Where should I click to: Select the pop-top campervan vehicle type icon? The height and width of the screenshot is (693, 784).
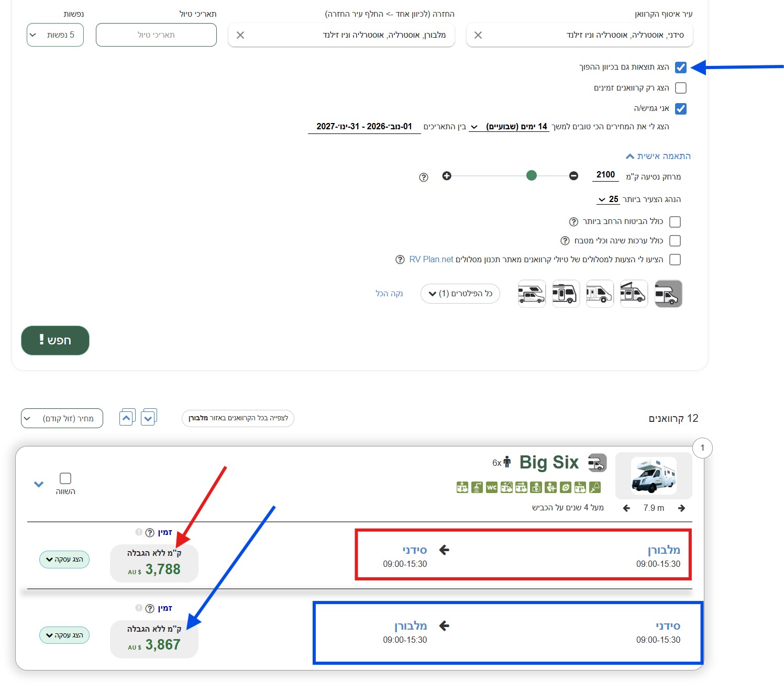point(633,294)
